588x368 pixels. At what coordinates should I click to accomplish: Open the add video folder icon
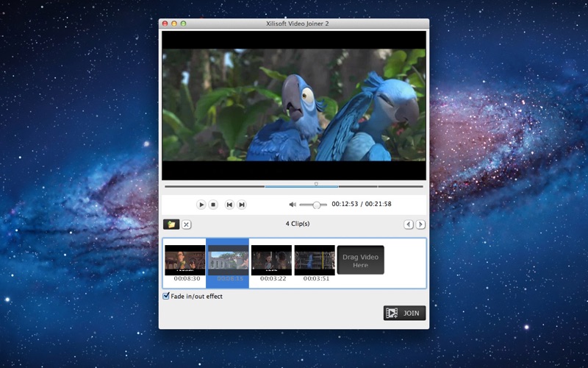click(171, 224)
